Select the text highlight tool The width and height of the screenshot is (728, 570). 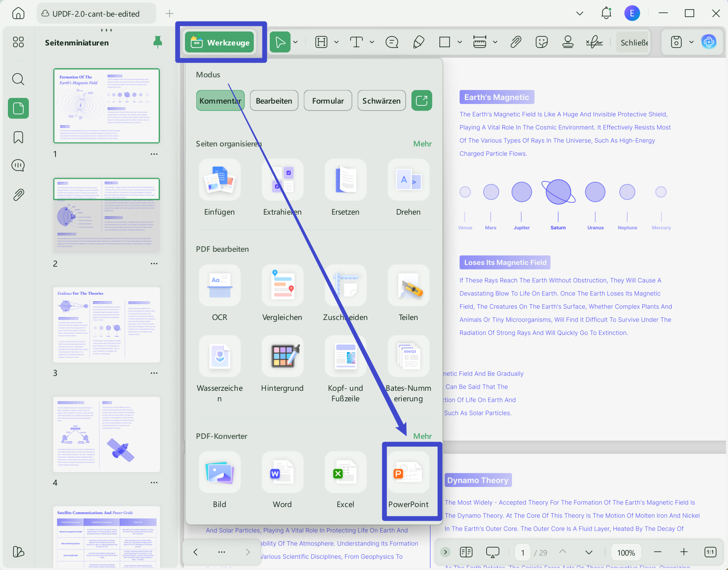tap(321, 42)
